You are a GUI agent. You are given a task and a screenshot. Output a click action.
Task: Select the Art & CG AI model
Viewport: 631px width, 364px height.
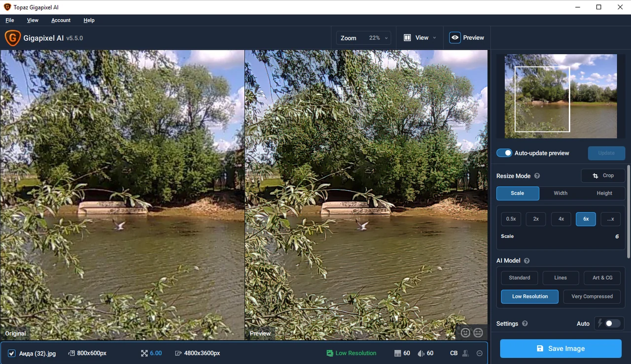point(602,278)
